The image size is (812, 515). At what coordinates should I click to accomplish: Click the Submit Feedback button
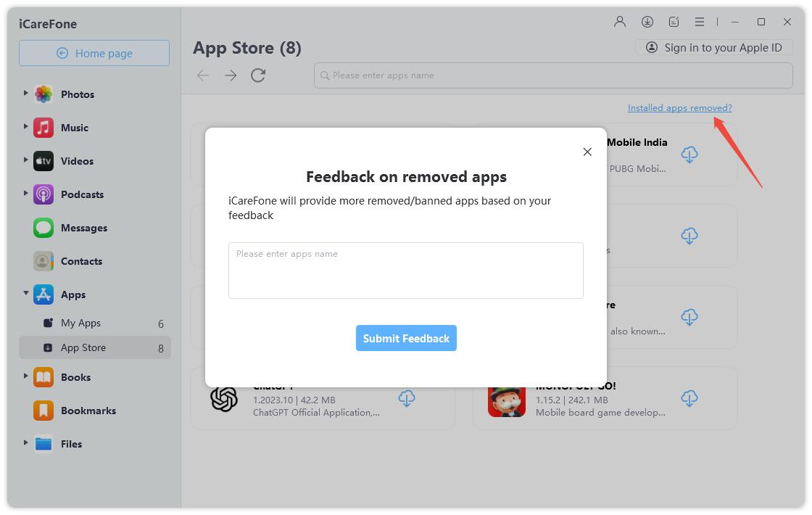[406, 338]
